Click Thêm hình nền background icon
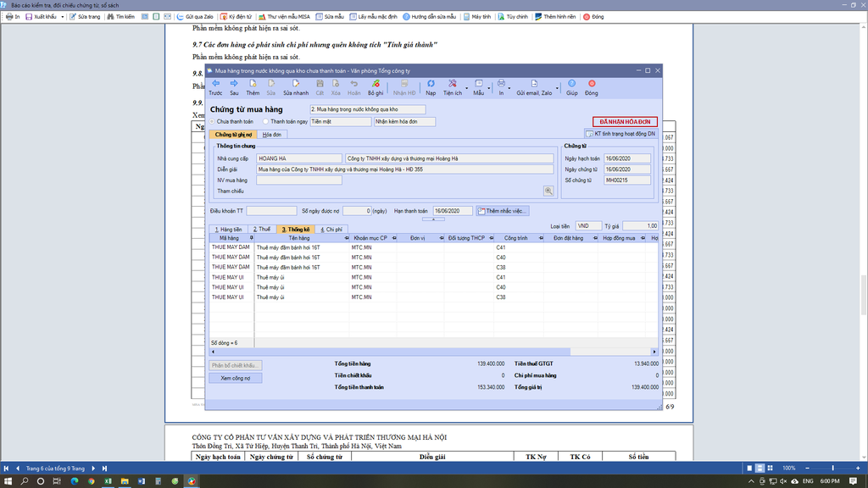The height and width of the screenshot is (488, 868). pyautogui.click(x=555, y=17)
